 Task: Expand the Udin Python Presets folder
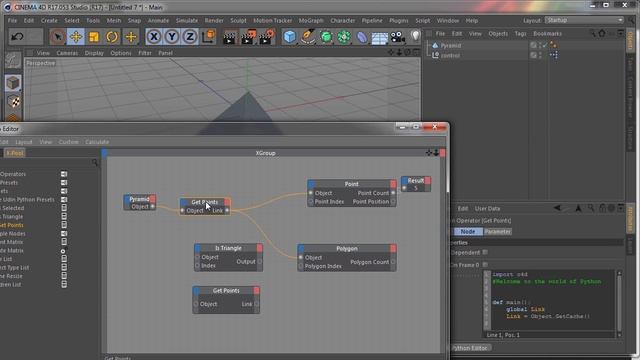tap(64, 200)
